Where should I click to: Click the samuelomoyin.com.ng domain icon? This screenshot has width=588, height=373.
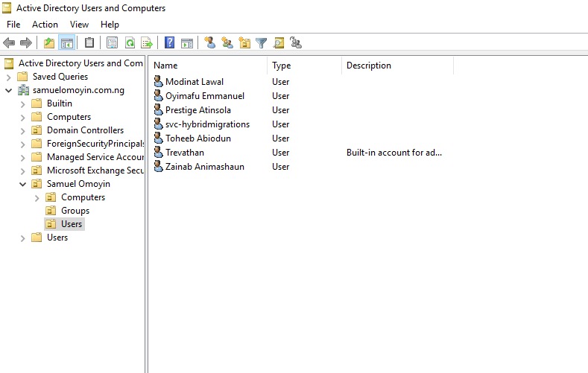pyautogui.click(x=24, y=90)
